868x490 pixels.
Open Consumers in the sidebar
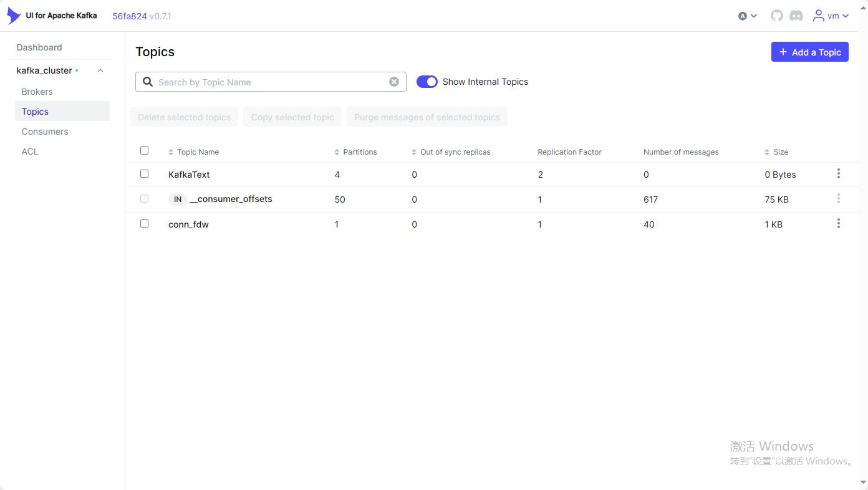point(45,132)
